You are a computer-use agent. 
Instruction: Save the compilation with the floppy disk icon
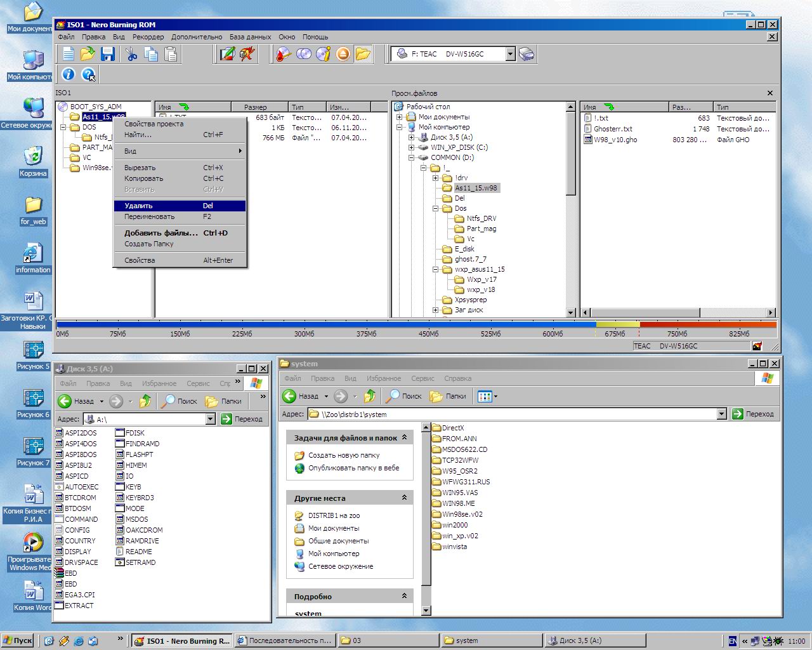107,54
